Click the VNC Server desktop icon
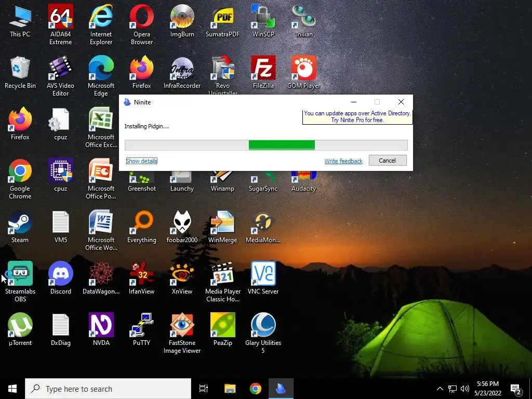 pos(263,278)
